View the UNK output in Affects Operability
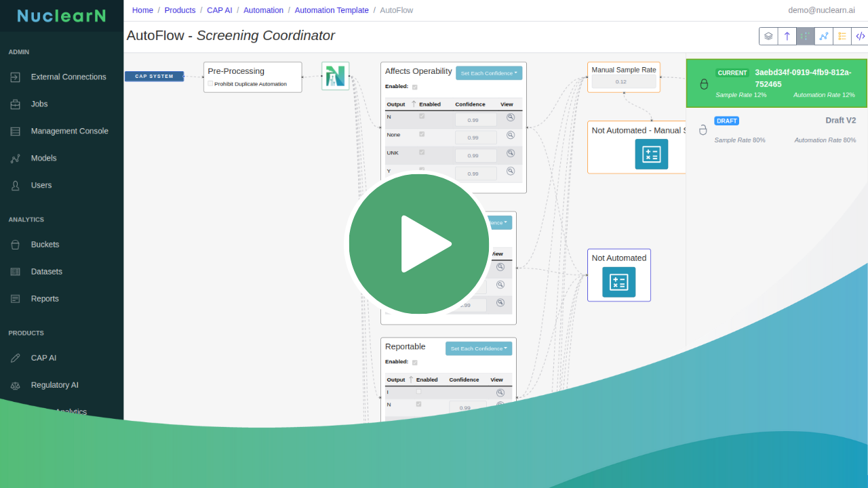The height and width of the screenshot is (488, 868). coord(511,153)
